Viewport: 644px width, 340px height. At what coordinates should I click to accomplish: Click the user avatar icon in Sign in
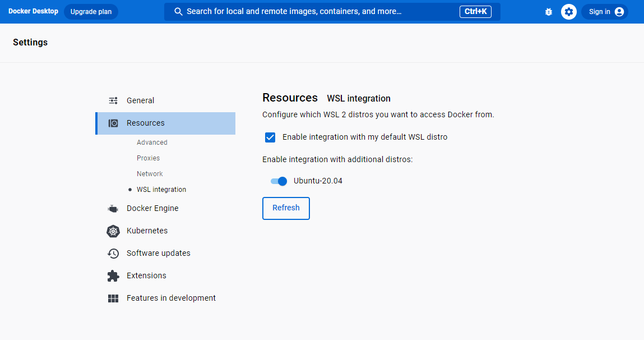[x=619, y=12]
